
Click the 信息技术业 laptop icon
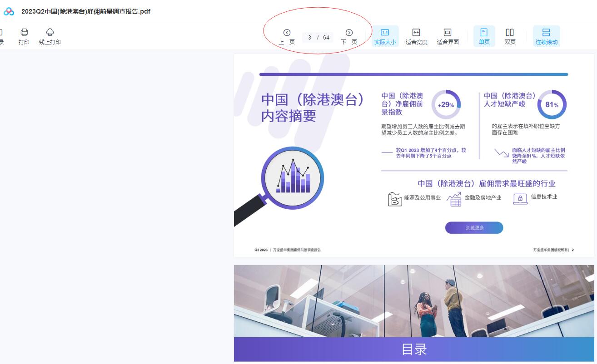tap(520, 198)
